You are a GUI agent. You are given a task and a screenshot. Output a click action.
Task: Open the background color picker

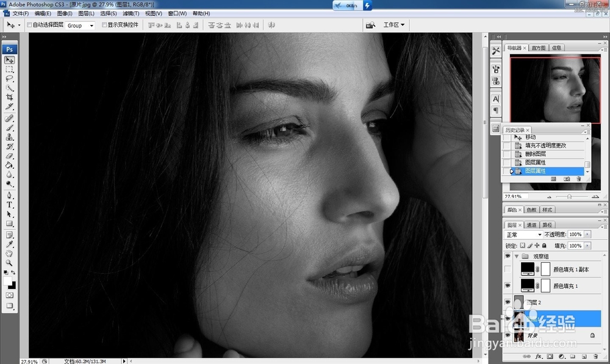(13, 286)
